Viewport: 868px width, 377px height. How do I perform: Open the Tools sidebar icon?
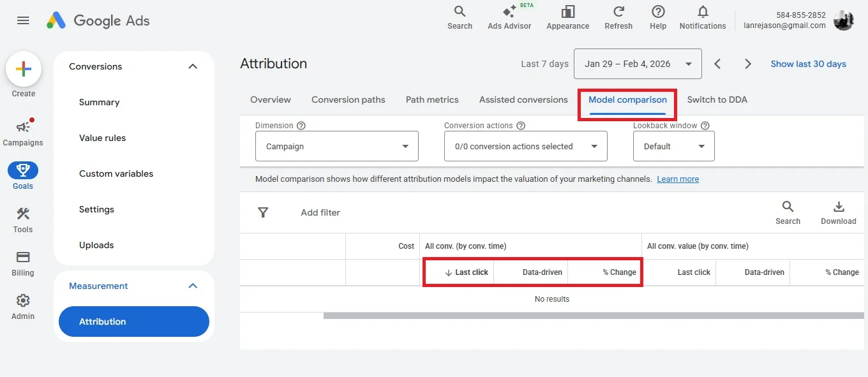[x=22, y=219]
